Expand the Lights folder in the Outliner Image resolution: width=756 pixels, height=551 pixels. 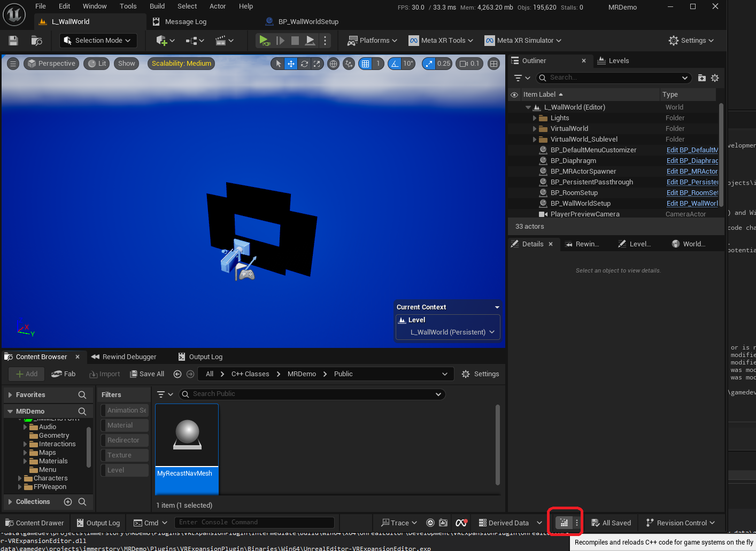(536, 118)
